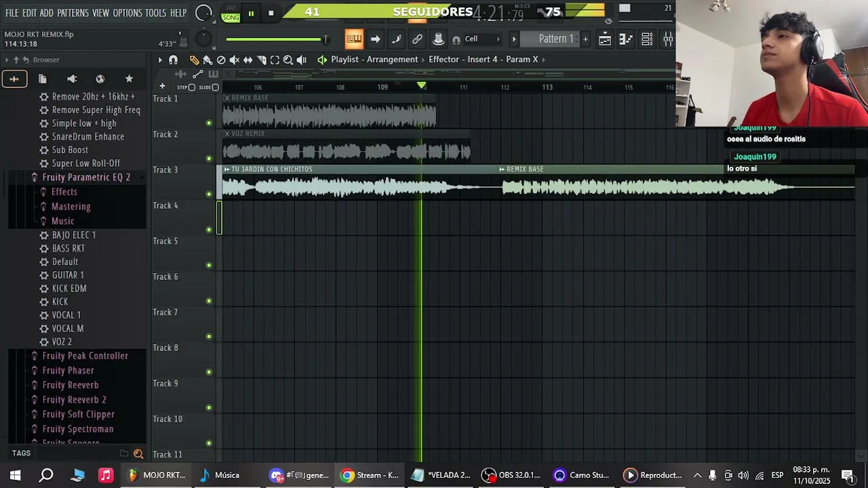Open the OPTIONS menu

coord(127,13)
